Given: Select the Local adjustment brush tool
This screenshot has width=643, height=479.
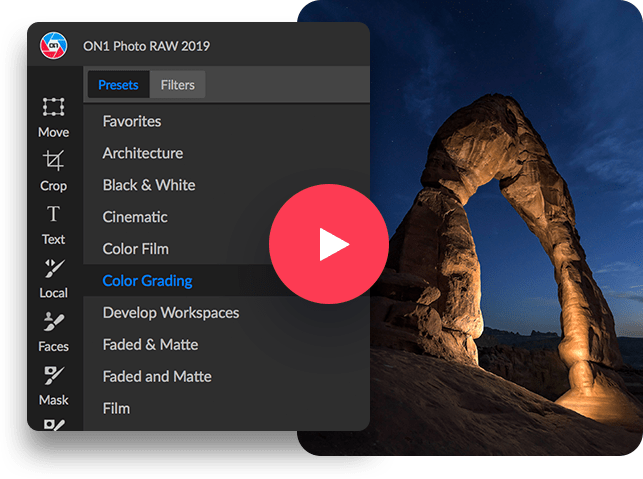Looking at the screenshot, I should pyautogui.click(x=54, y=278).
